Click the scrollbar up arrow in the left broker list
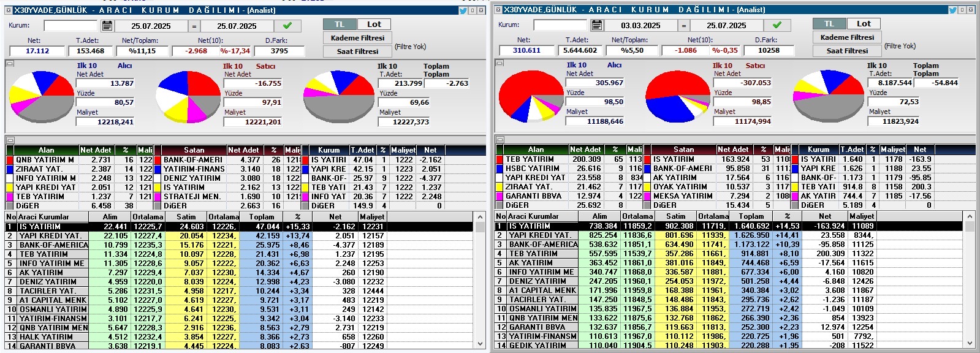This screenshot has height=353, width=980. 481,217
